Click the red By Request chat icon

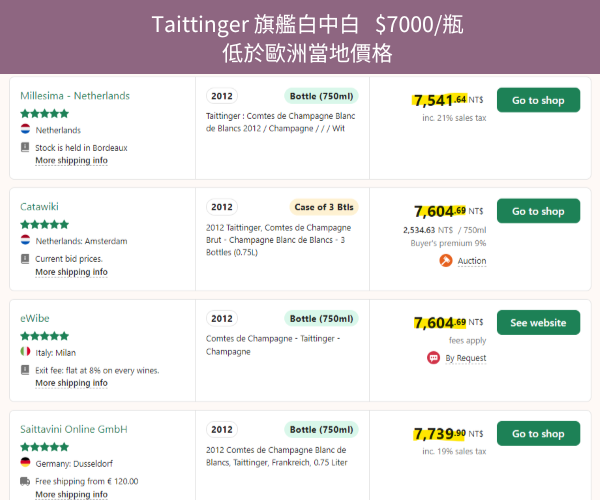pyautogui.click(x=433, y=357)
